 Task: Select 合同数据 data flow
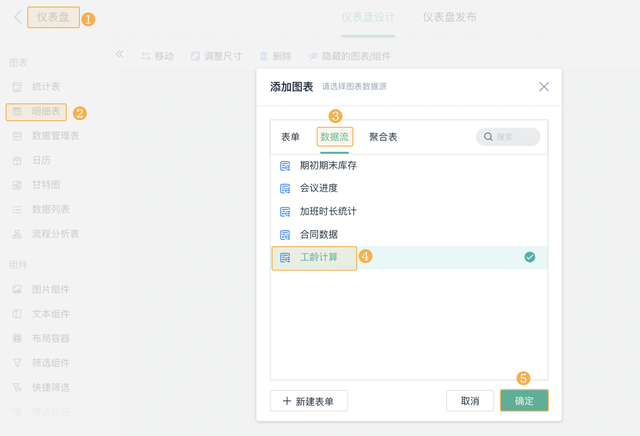pos(409,235)
